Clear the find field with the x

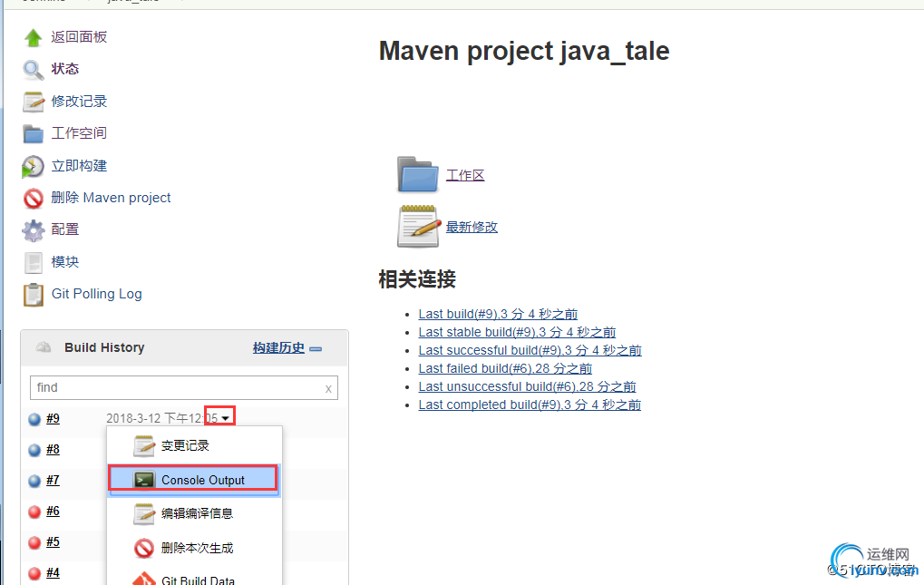click(x=328, y=388)
